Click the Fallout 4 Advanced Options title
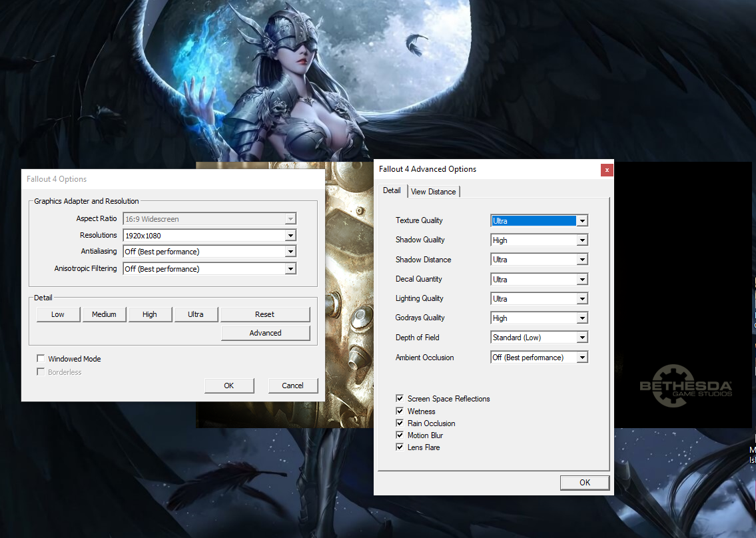This screenshot has height=538, width=756. pos(427,169)
